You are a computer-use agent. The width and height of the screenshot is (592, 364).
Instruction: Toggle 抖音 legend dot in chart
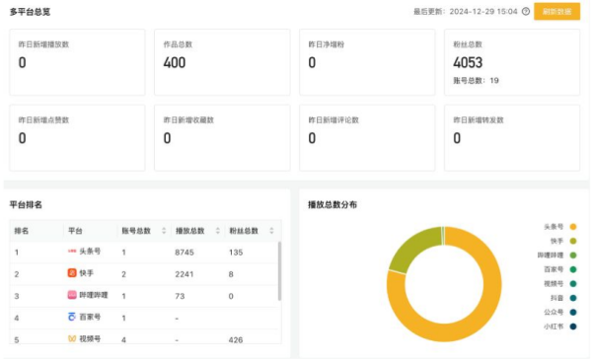(x=572, y=298)
